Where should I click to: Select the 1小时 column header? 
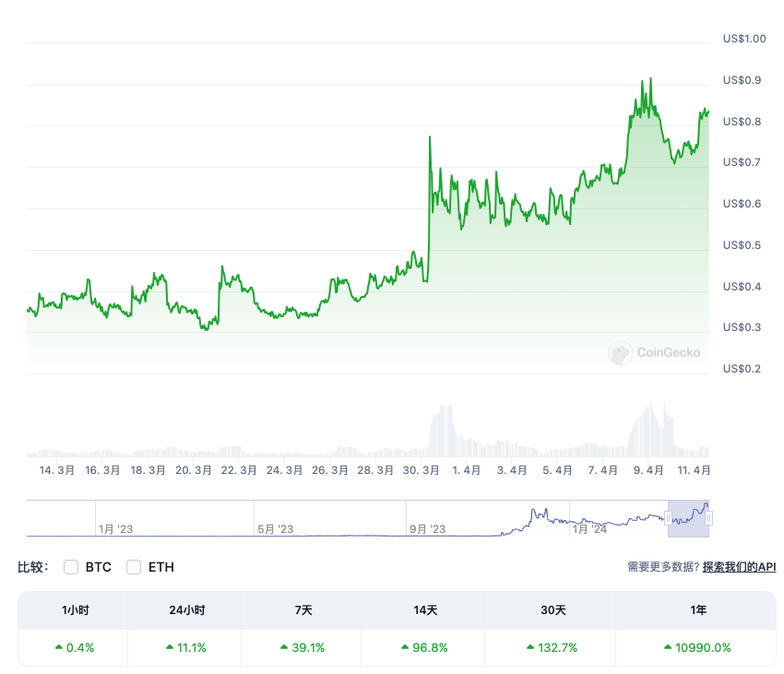[x=74, y=610]
